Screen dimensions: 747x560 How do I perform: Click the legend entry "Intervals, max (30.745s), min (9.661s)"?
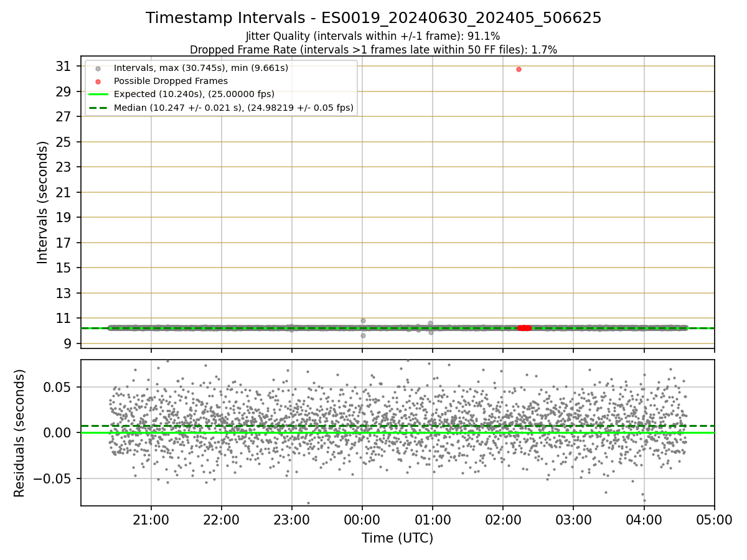tap(201, 67)
